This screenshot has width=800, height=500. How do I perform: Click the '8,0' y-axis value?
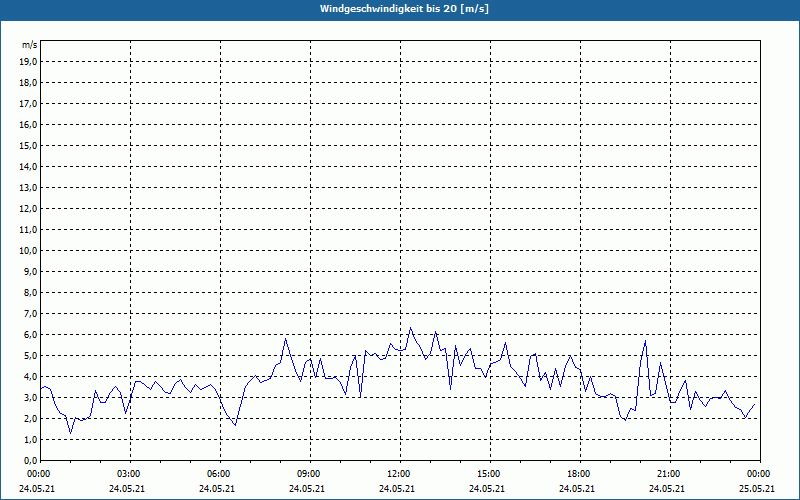[31, 292]
